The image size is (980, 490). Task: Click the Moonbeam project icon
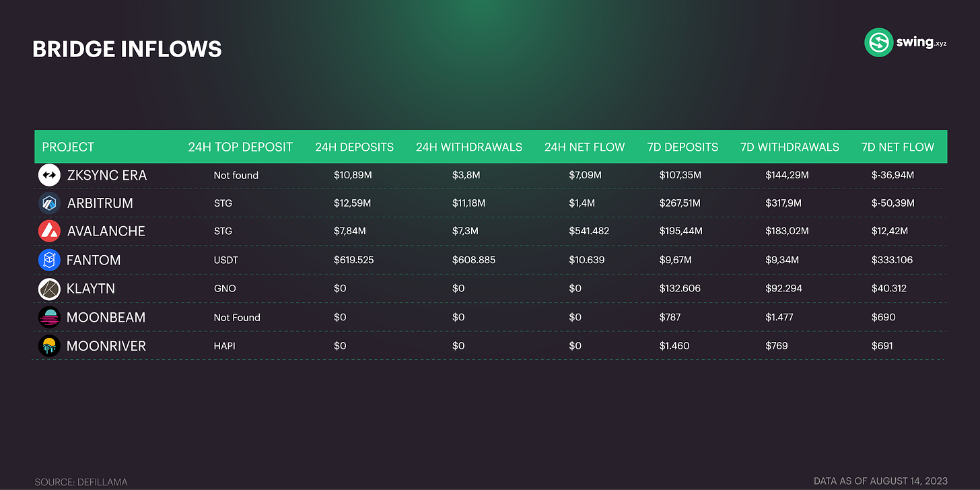[x=50, y=317]
